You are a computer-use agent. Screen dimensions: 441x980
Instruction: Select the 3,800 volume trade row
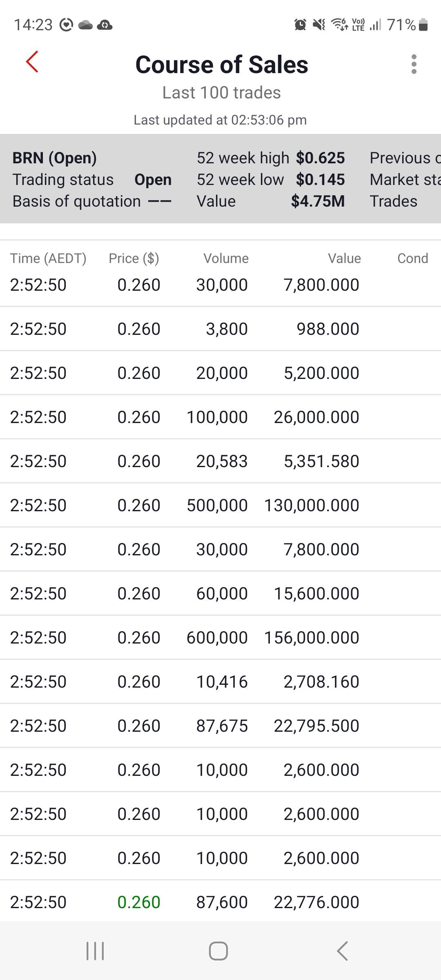(220, 329)
